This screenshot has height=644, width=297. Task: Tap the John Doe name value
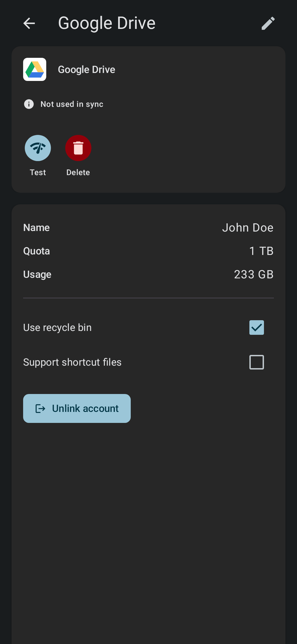(248, 228)
